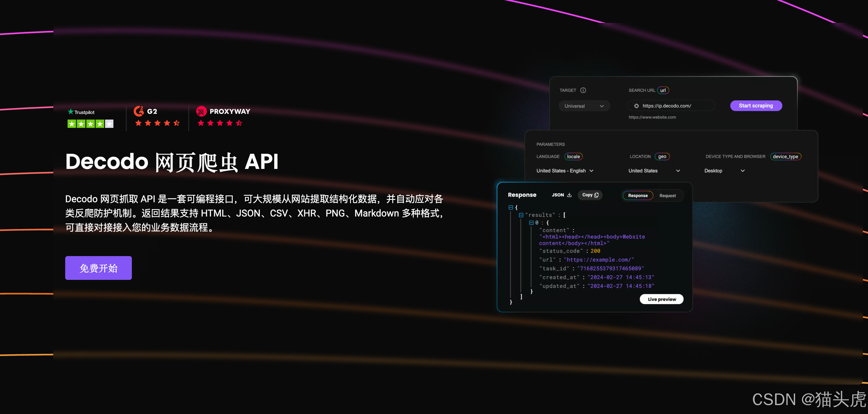Click the gear icon in the URL field
This screenshot has width=868, height=414.
[636, 106]
